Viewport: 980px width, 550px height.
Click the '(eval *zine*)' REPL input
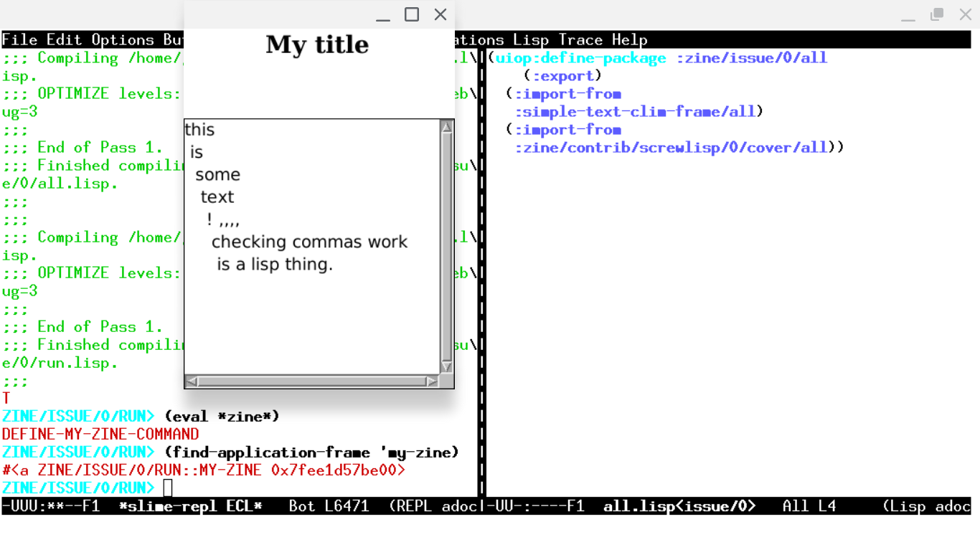[222, 417]
